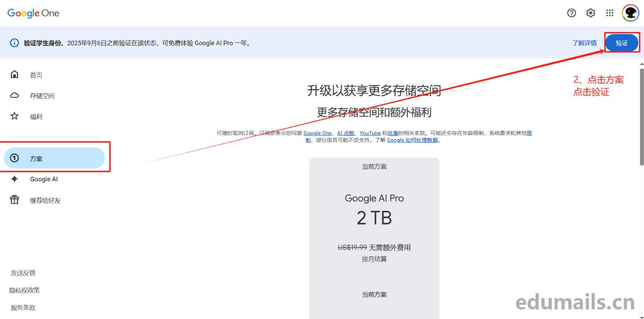The height and width of the screenshot is (319, 644).
Task: Open the Google 如何处理数据 link
Action: coord(413,140)
